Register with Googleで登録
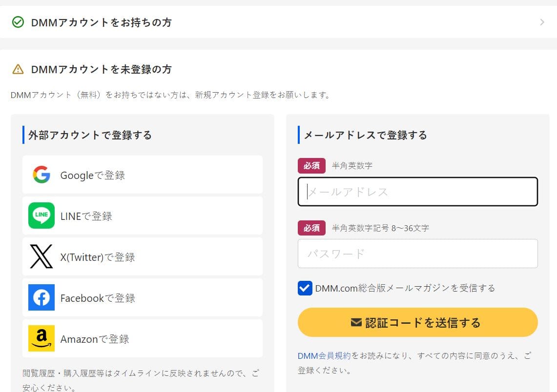 click(143, 175)
